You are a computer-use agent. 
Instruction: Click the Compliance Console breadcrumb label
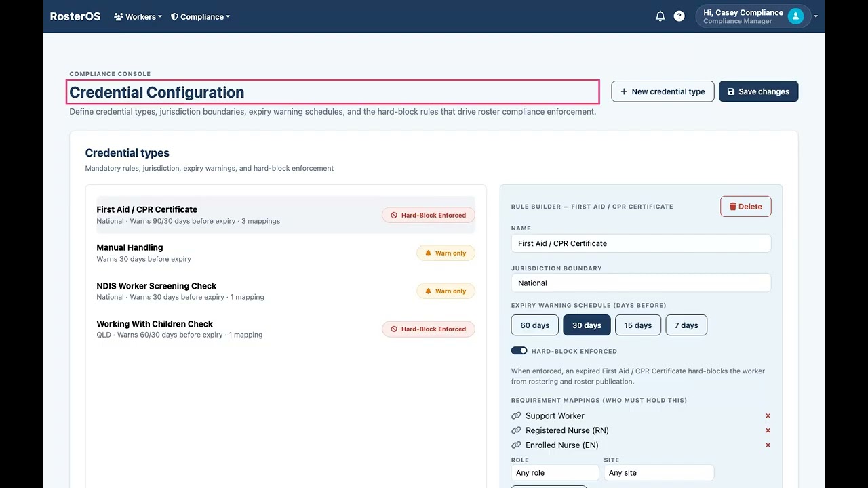point(110,74)
